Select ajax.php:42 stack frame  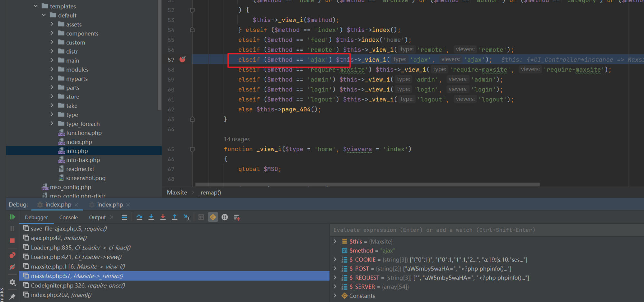click(x=59, y=238)
